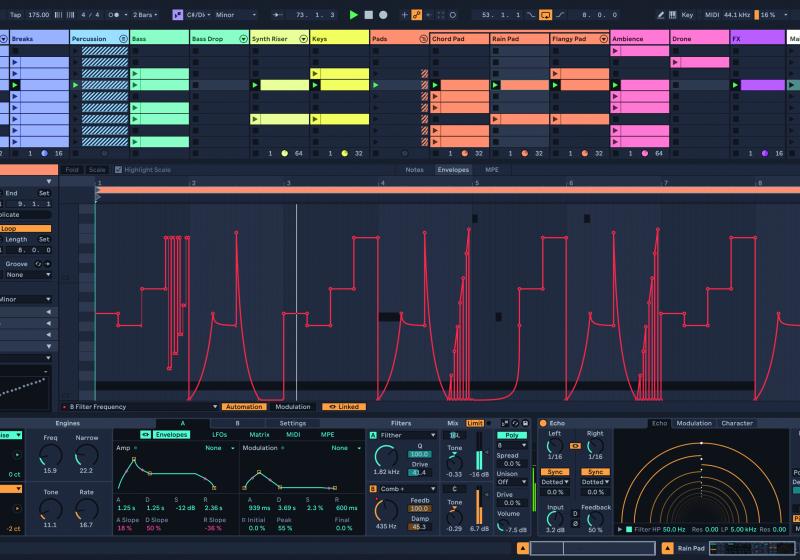800x560 pixels.
Task: Click the Fold button in clip view
Action: point(72,170)
